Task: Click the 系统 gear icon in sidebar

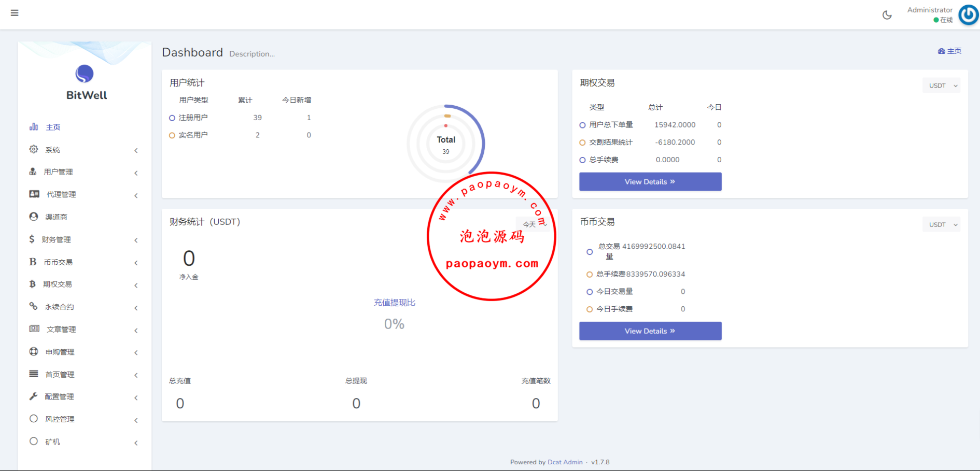Action: point(34,149)
